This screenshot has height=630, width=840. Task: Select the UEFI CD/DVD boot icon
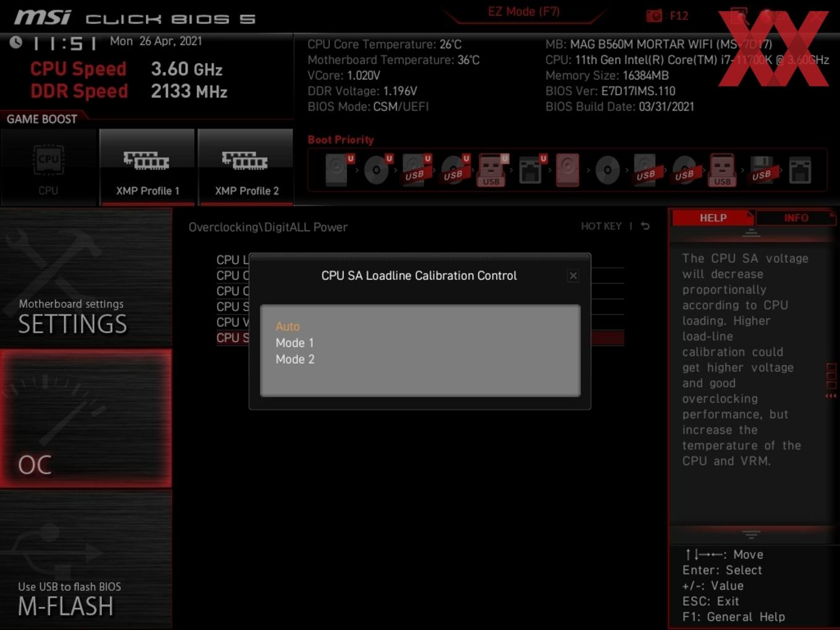(377, 170)
